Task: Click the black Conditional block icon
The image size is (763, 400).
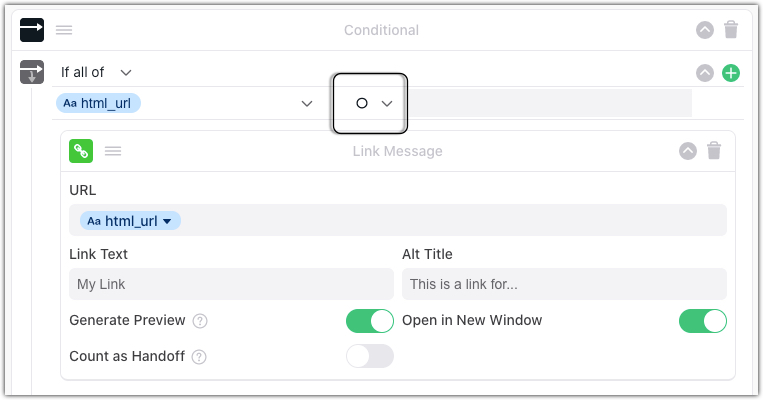Action: tap(32, 30)
